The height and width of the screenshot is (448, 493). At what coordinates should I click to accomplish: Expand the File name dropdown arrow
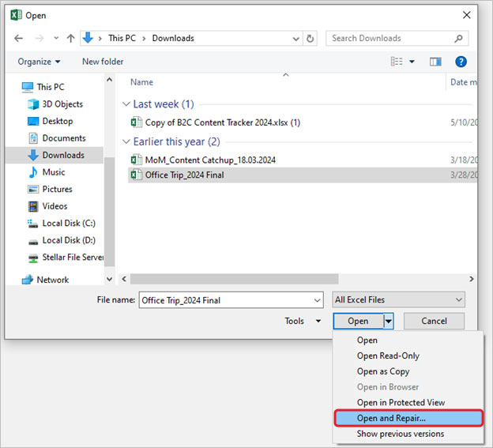point(318,300)
